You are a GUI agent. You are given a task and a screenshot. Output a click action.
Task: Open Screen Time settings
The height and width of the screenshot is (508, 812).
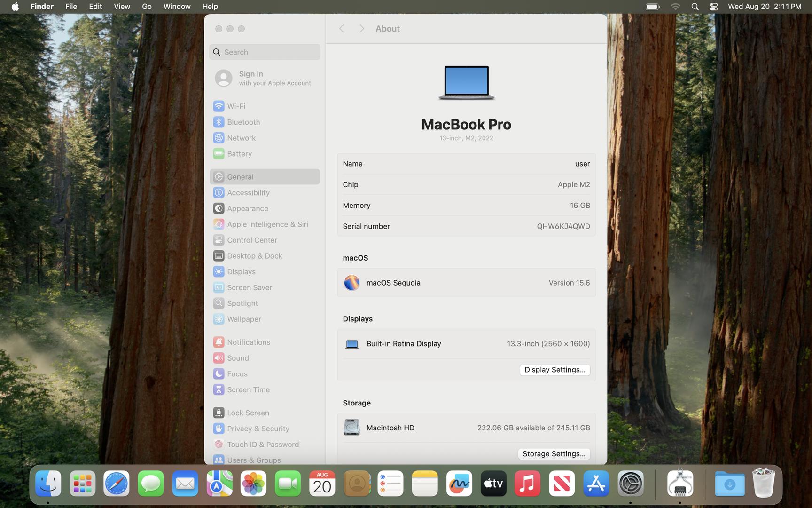[265, 389]
